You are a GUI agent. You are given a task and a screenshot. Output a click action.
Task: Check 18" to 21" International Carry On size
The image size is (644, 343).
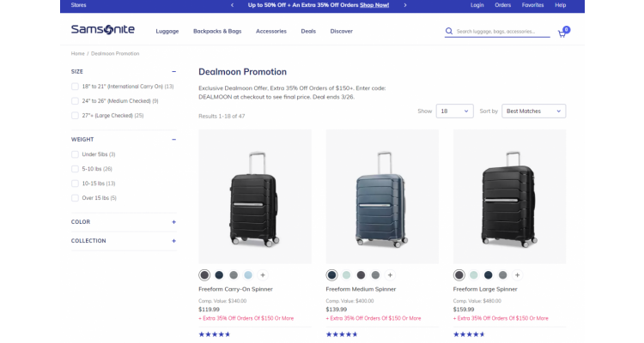tap(75, 87)
